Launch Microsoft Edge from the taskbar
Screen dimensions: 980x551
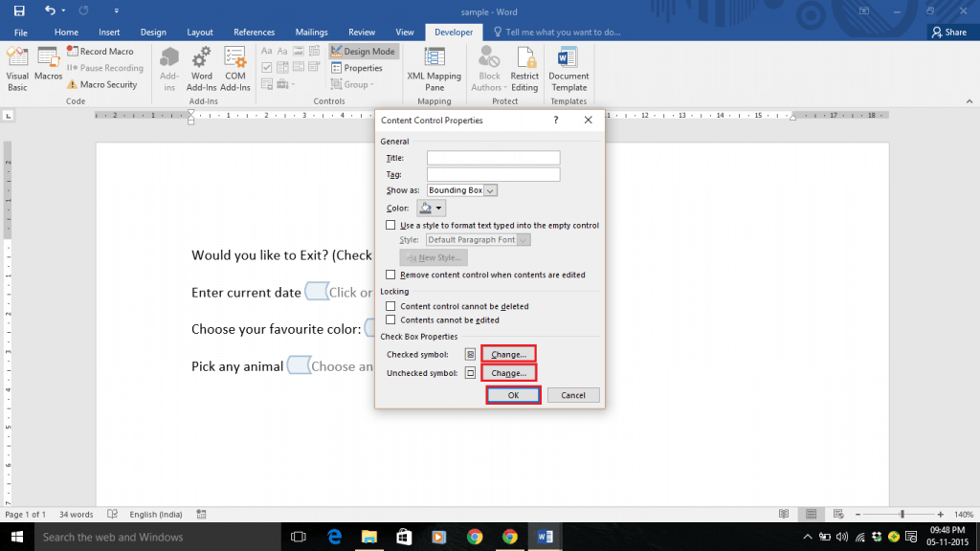pyautogui.click(x=335, y=537)
